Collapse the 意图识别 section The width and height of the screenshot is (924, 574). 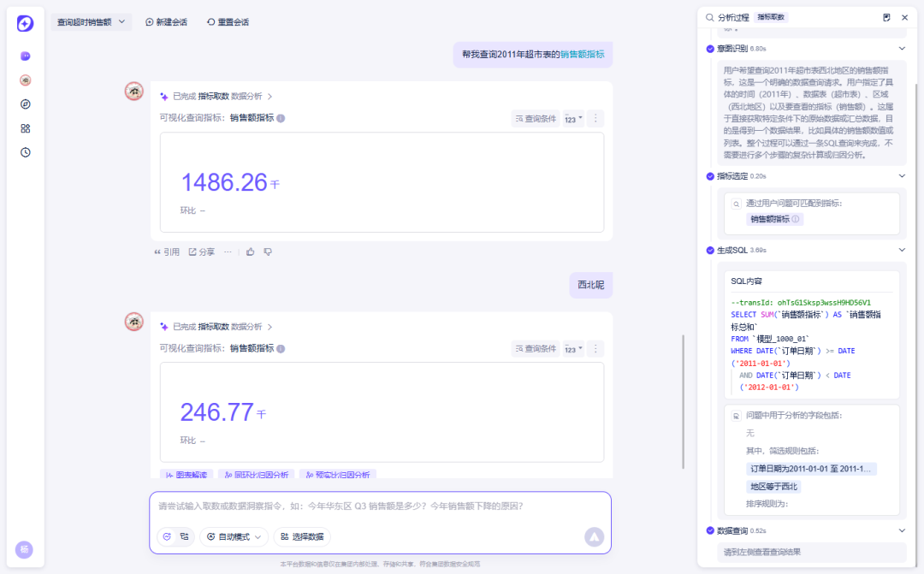tap(902, 48)
